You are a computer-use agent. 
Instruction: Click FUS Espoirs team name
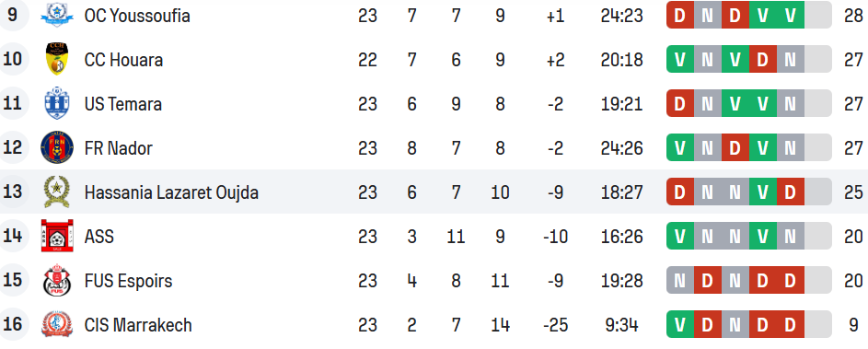tap(128, 281)
